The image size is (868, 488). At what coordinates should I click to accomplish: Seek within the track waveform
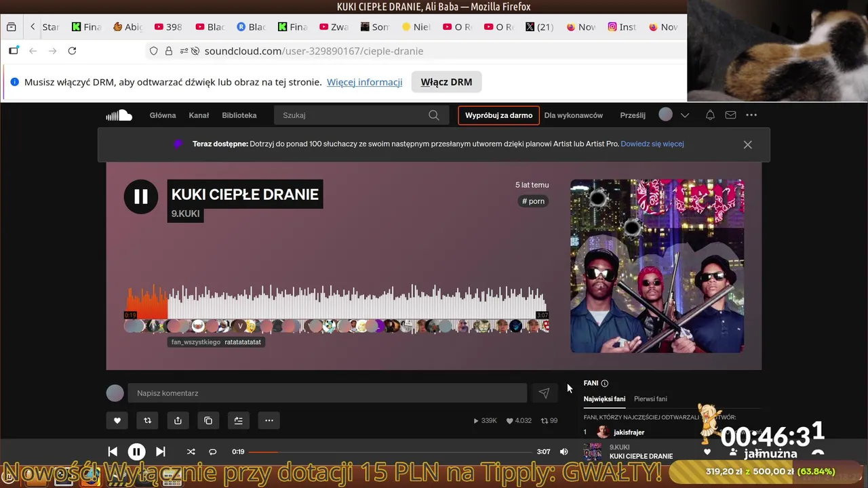(336, 302)
